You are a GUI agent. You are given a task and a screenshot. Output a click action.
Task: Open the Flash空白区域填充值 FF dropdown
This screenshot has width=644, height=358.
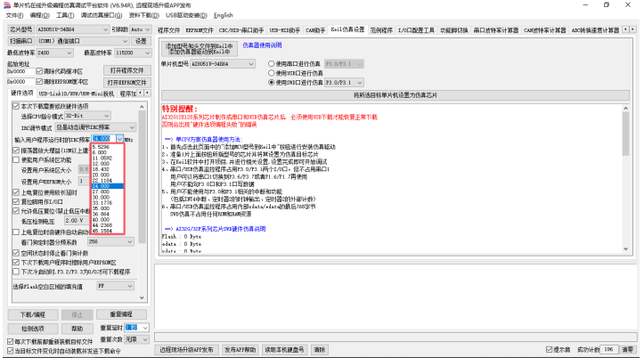(x=116, y=286)
